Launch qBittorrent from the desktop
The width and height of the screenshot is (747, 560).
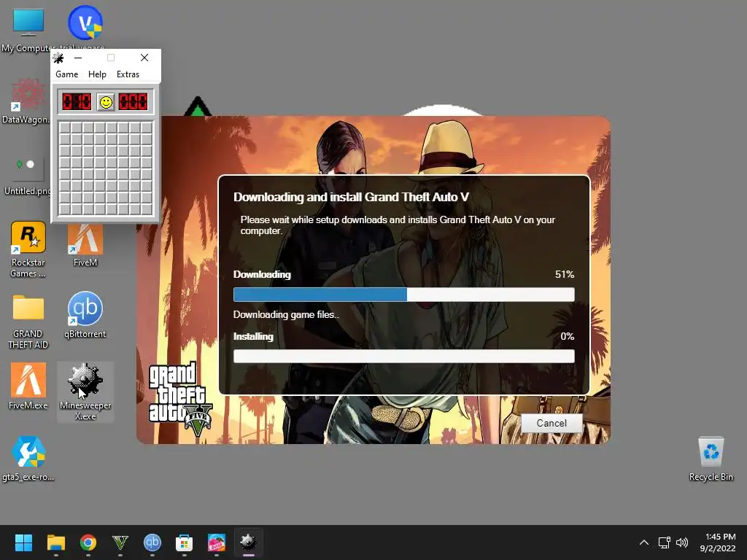pos(85,315)
